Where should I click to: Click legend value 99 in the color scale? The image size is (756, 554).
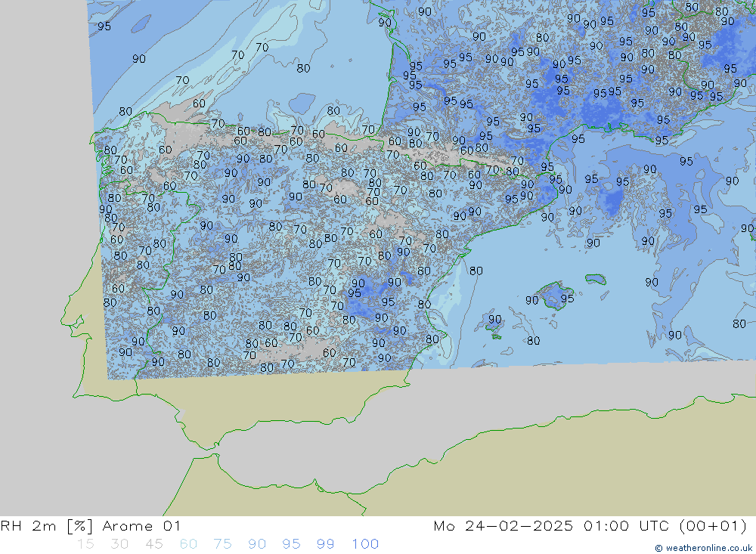pos(325,544)
